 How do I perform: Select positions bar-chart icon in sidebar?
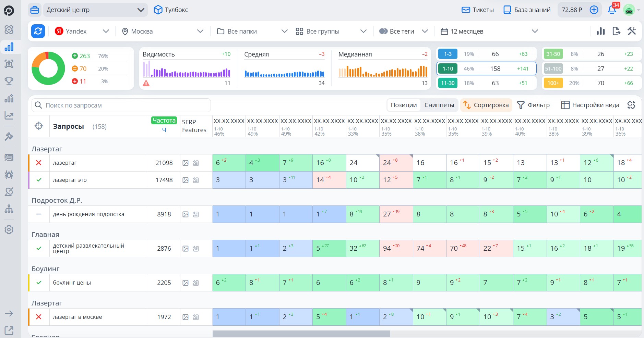pyautogui.click(x=9, y=47)
